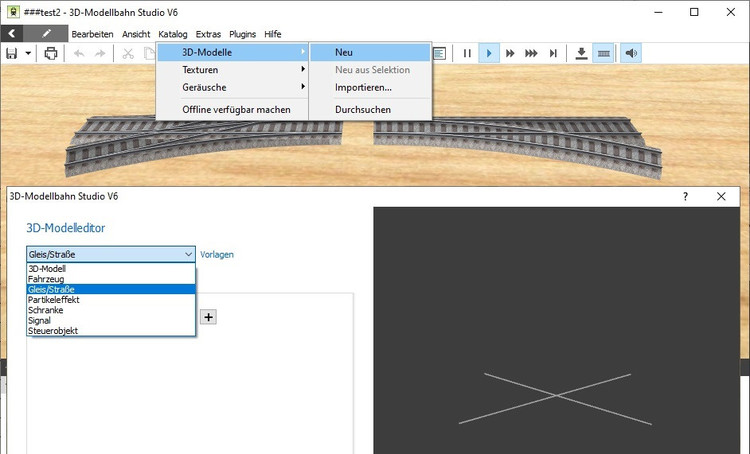Image resolution: width=750 pixels, height=454 pixels.
Task: Close the 3D-Modelleditor dialog
Action: click(x=721, y=196)
